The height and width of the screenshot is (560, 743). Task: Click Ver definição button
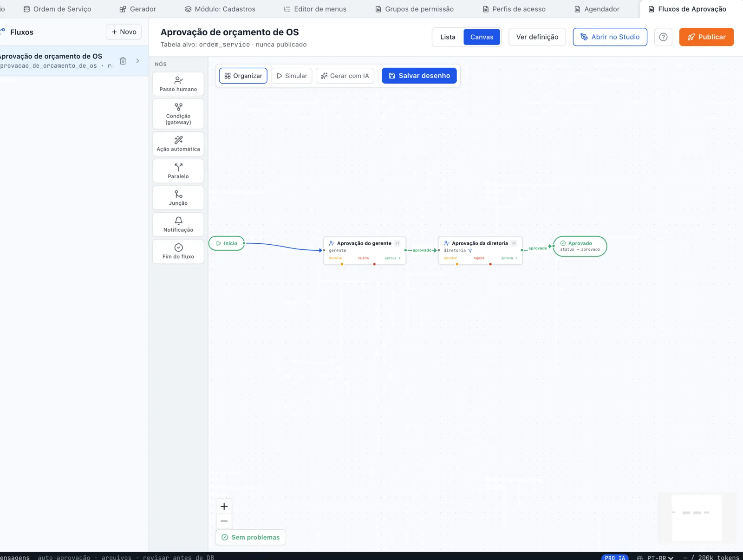pyautogui.click(x=537, y=37)
